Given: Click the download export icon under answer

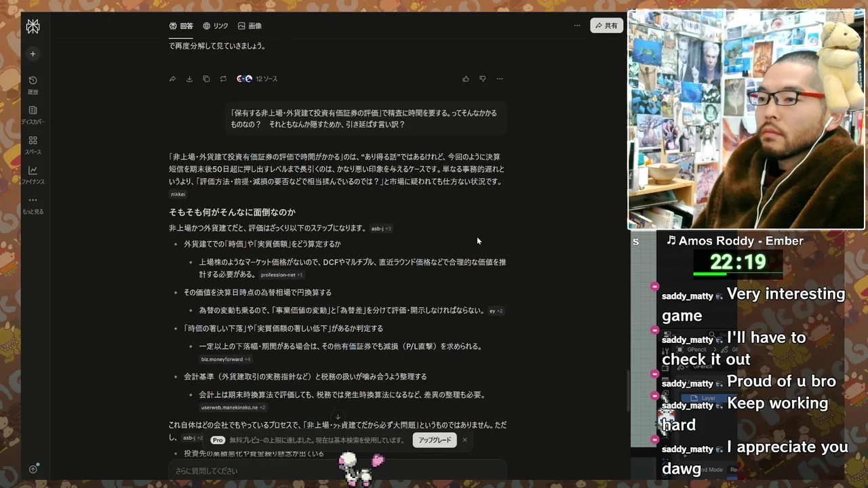Looking at the screenshot, I should (x=189, y=79).
